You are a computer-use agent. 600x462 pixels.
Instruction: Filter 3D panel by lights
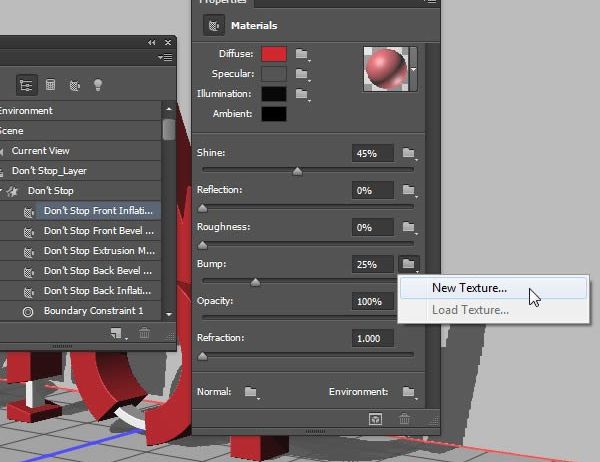coord(98,85)
